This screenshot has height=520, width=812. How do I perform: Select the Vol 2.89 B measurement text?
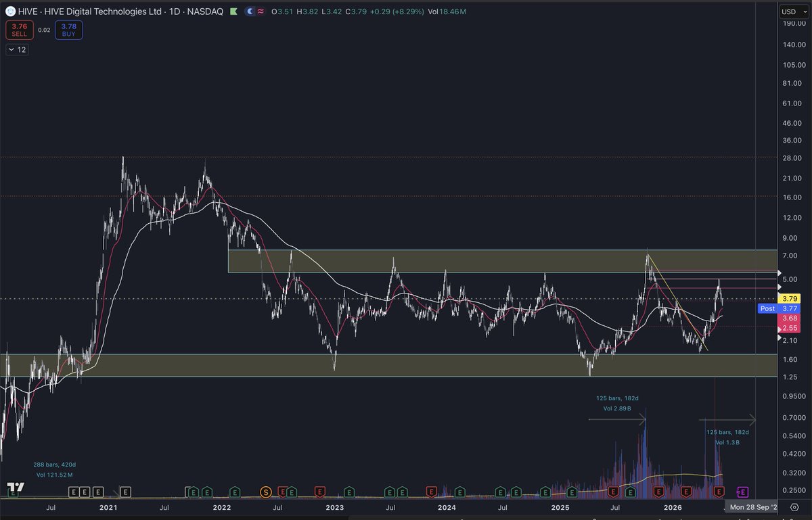click(x=616, y=410)
